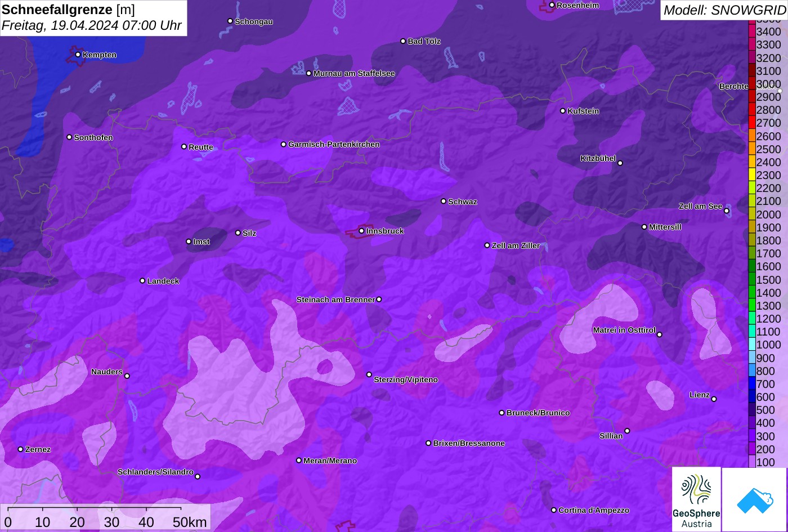Image resolution: width=788 pixels, height=532 pixels.
Task: Click the 20 mark on scale bar
Action: pos(77,522)
